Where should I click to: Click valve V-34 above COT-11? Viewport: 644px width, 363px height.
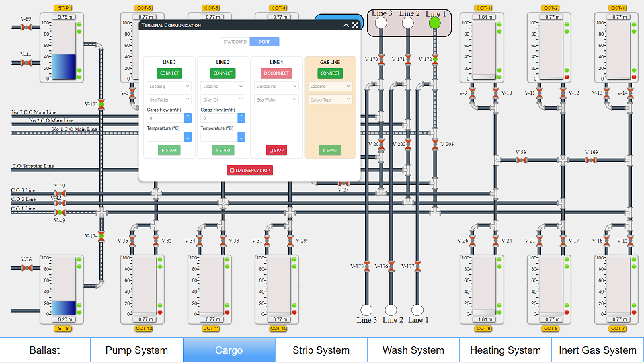pyautogui.click(x=200, y=241)
